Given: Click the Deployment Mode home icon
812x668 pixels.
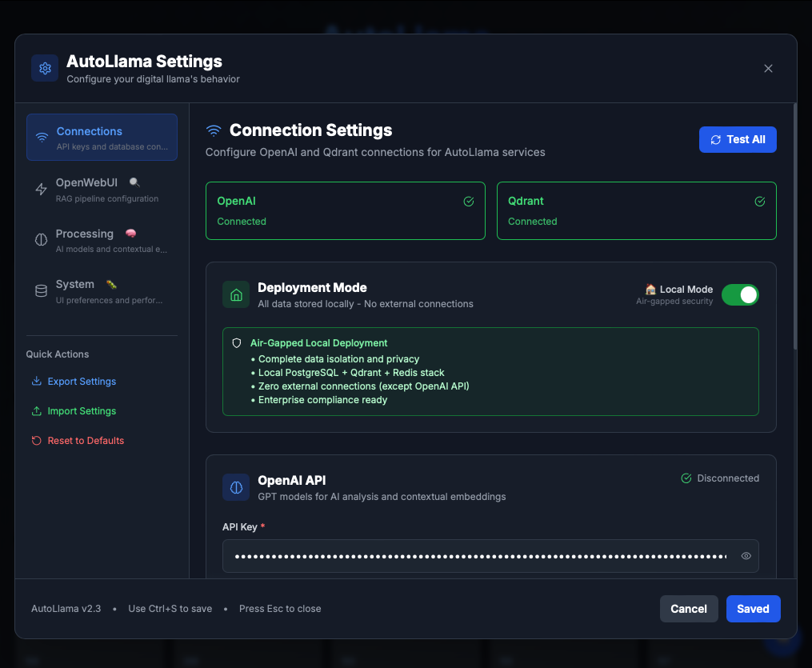Looking at the screenshot, I should tap(236, 294).
